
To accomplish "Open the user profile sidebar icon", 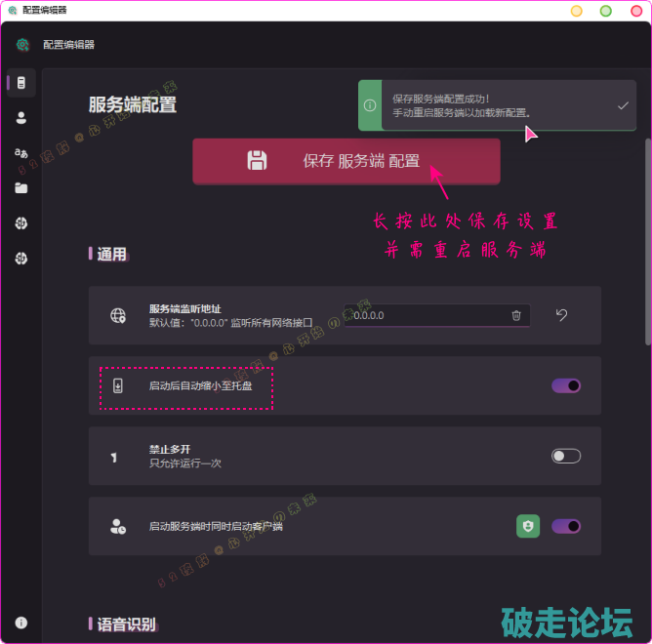I will pyautogui.click(x=20, y=118).
